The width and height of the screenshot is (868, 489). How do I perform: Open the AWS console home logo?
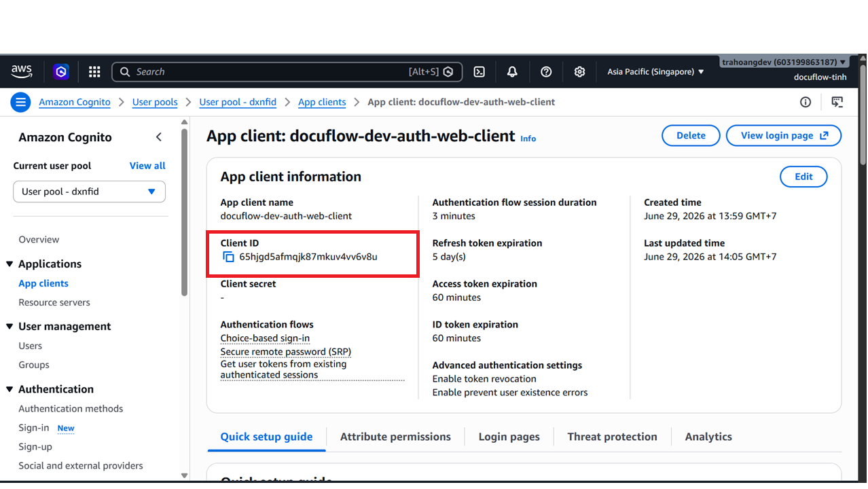tap(22, 71)
